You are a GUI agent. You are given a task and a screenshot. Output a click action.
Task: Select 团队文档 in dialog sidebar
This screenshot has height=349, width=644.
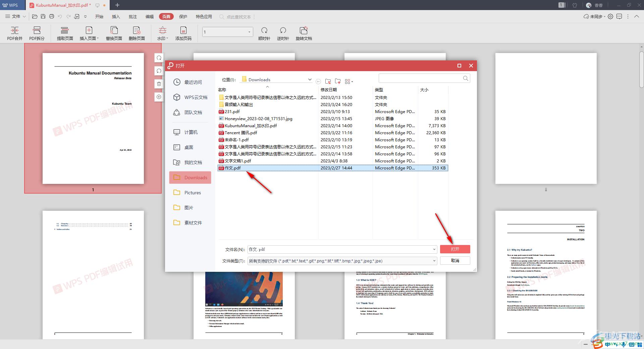pyautogui.click(x=190, y=112)
